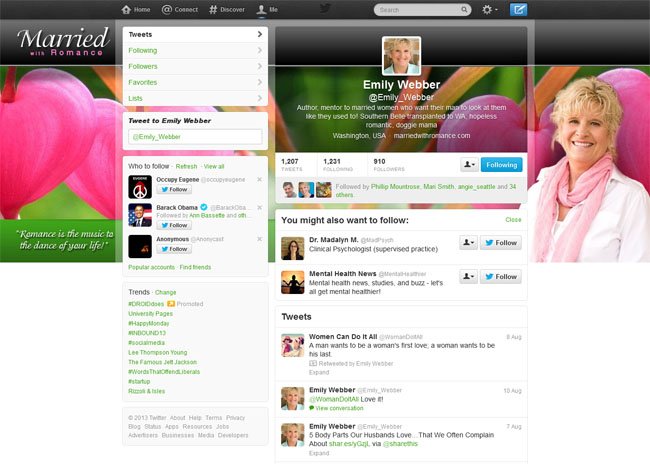Open the #HappyMonday trend

click(148, 323)
